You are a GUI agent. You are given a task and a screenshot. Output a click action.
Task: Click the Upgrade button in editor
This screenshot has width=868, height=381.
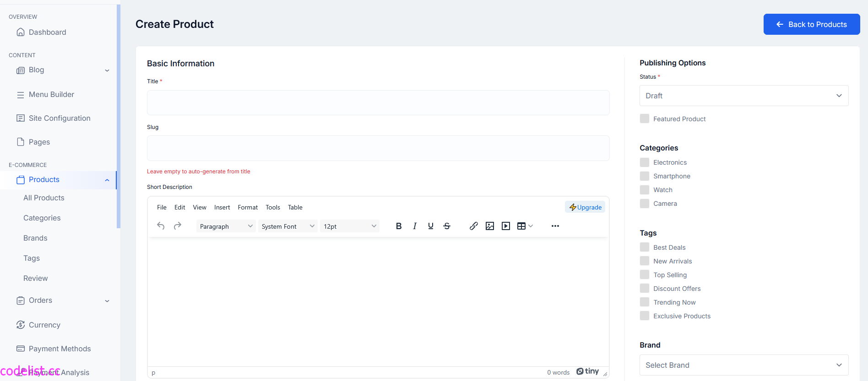(585, 207)
